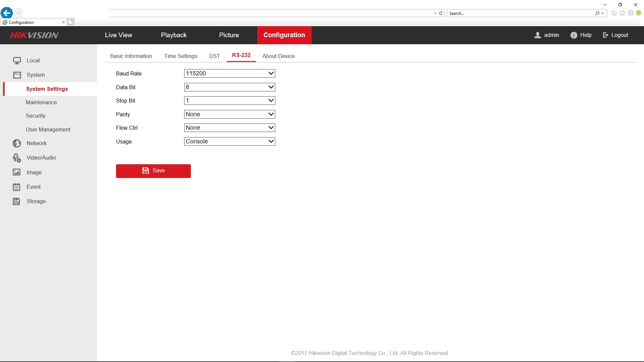644x362 pixels.
Task: Click the browser back arrow button
Action: [x=7, y=13]
